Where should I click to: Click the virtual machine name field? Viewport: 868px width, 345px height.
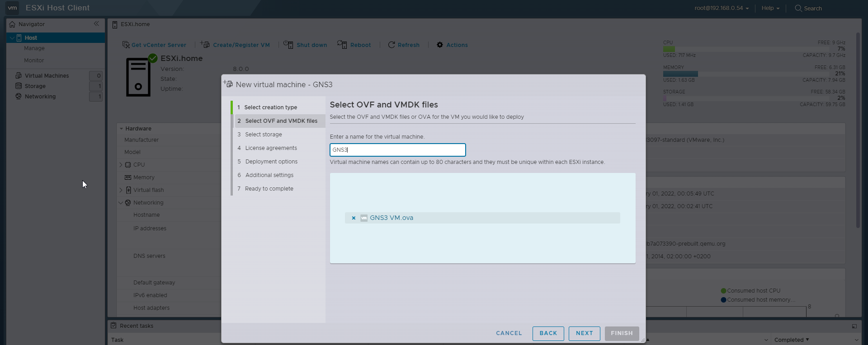(x=397, y=150)
